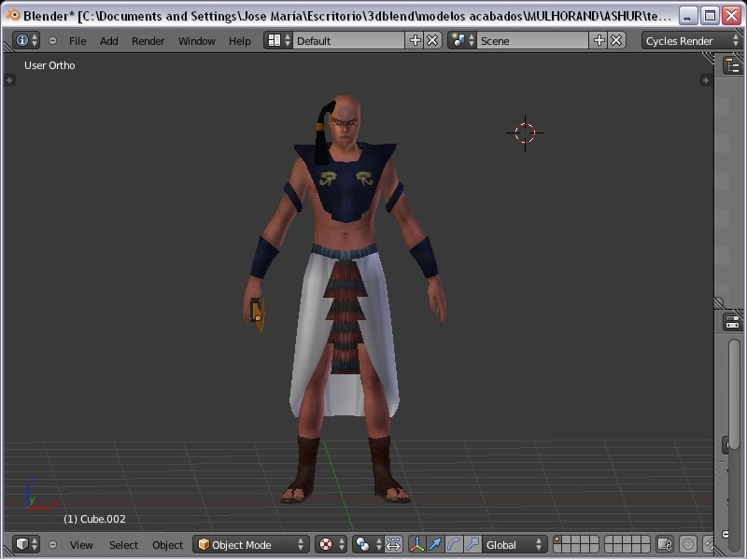Click the Blender logo in title bar
Screen dimensions: 747x560
tap(12, 15)
